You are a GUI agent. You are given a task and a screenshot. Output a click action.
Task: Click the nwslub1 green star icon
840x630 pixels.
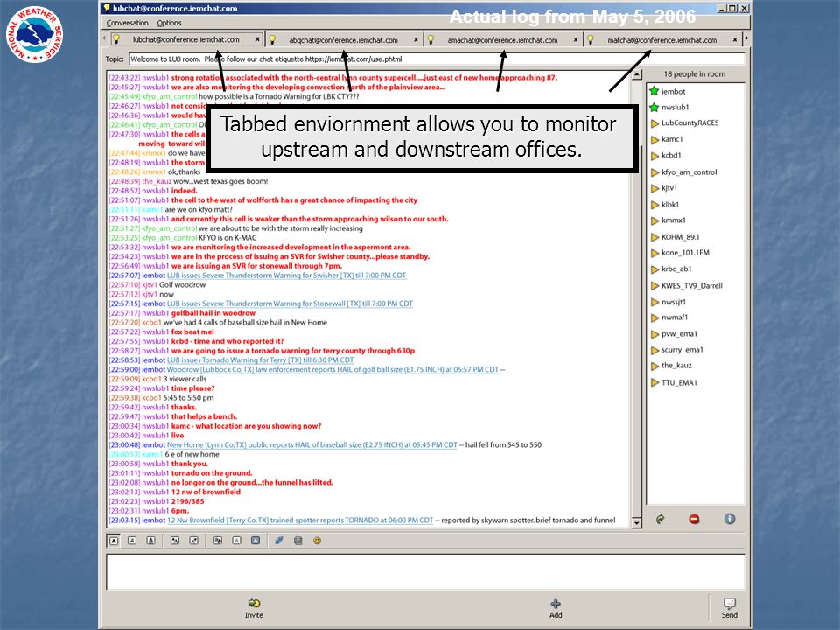[654, 107]
